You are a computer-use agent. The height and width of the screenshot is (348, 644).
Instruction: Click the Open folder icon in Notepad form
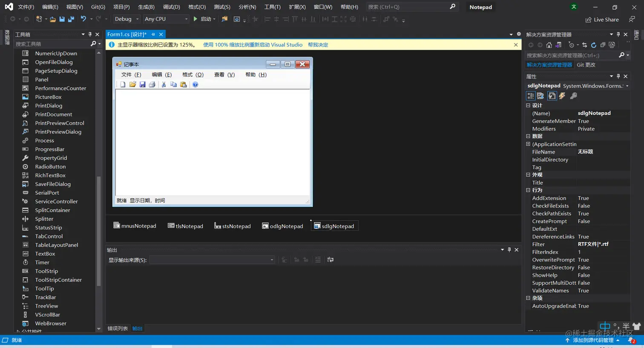click(x=133, y=84)
